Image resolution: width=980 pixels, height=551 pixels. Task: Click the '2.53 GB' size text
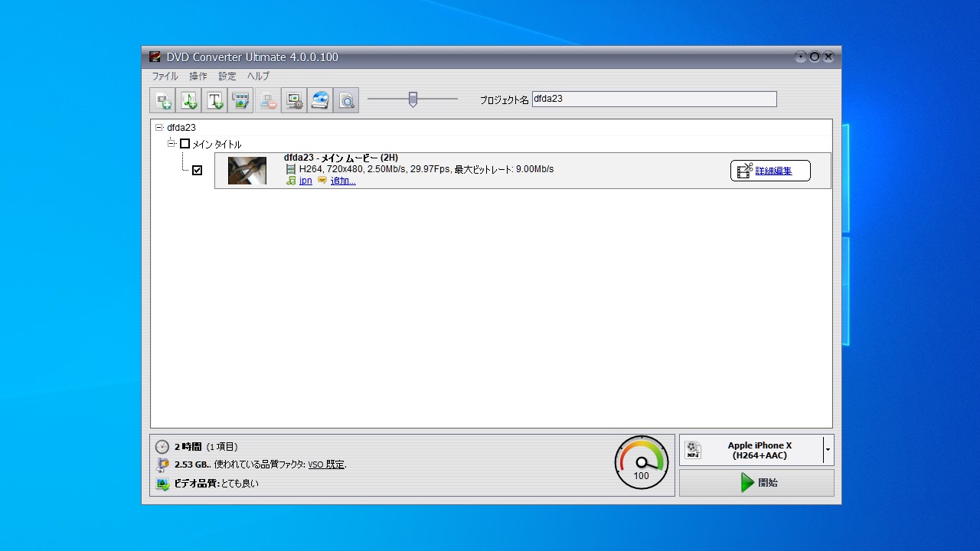pos(191,465)
